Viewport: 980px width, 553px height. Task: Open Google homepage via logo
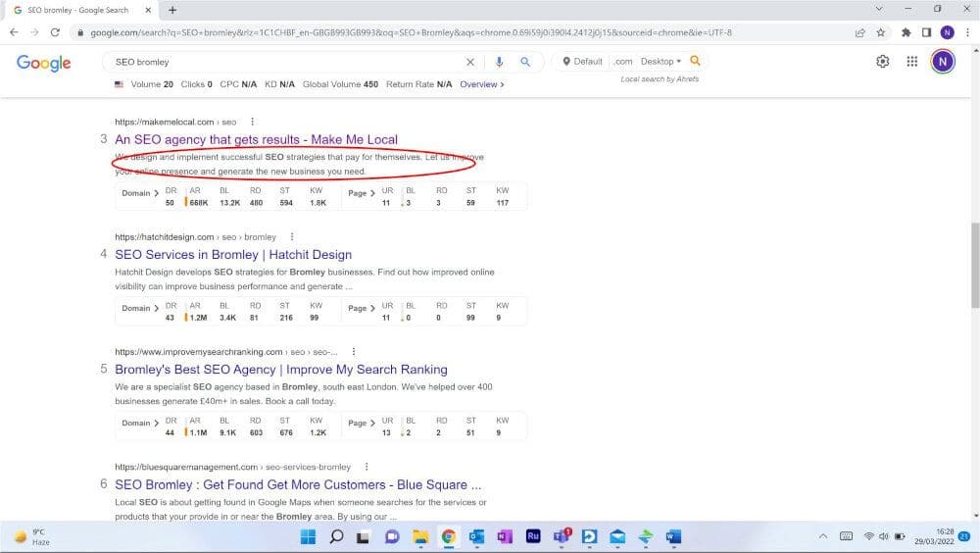point(44,63)
